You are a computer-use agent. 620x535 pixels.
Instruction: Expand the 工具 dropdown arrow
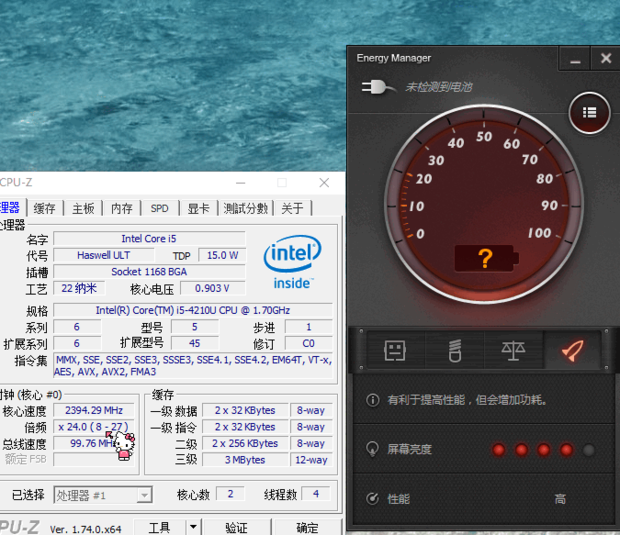pyautogui.click(x=193, y=527)
